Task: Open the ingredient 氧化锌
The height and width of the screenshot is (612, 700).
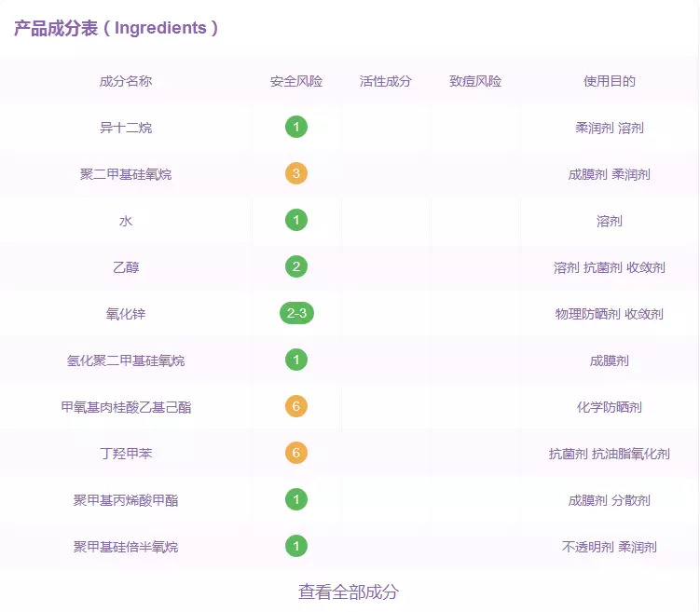Action: [x=126, y=314]
